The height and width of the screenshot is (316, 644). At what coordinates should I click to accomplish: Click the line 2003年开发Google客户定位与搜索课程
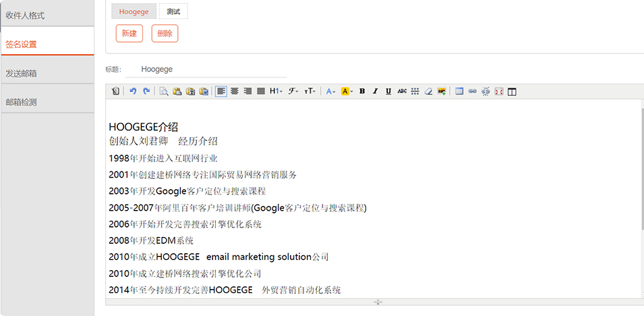(187, 191)
